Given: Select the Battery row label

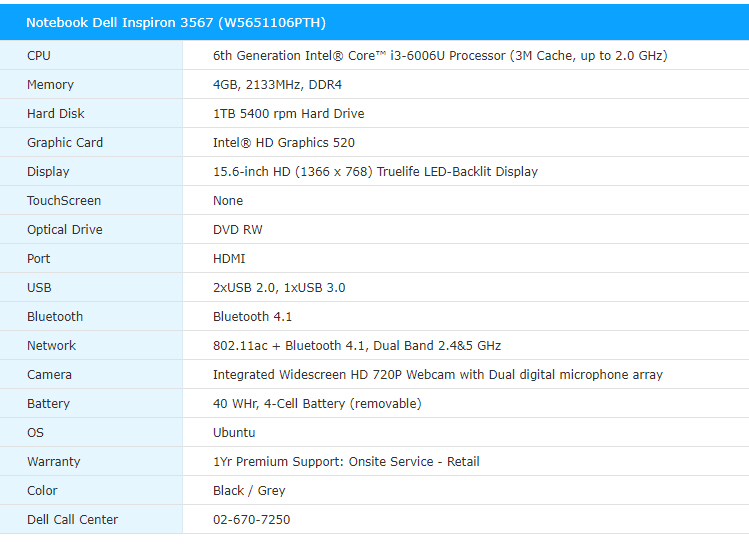Looking at the screenshot, I should (48, 404).
